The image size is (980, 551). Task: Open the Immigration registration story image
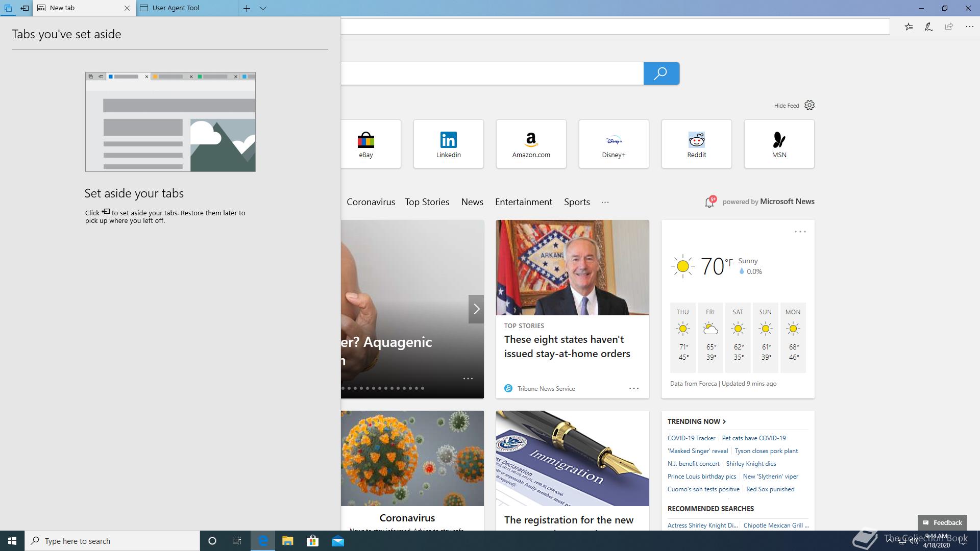pos(572,458)
